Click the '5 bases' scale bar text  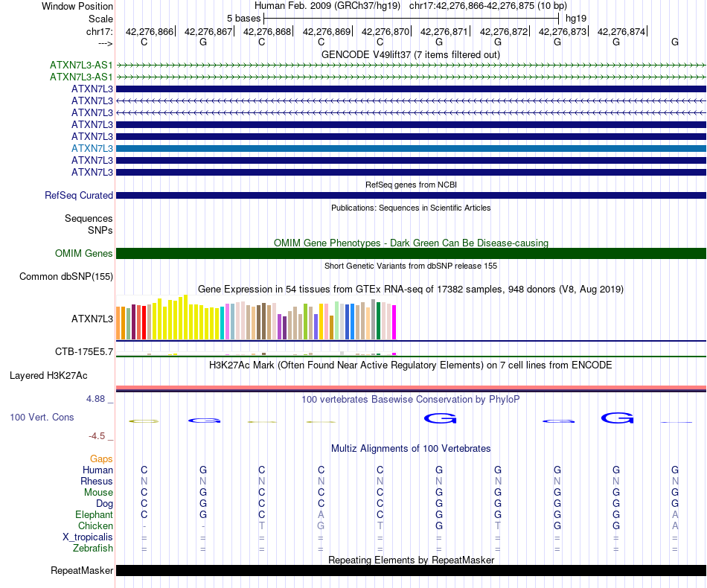243,19
